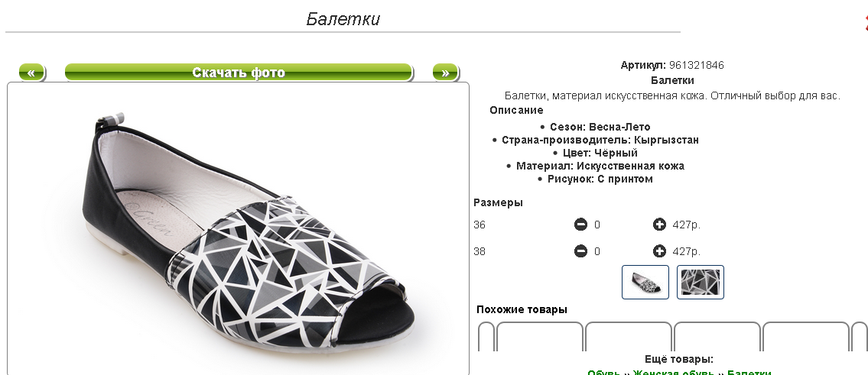Open the green Балетки breadcrumb link
The width and height of the screenshot is (868, 375).
tap(749, 372)
